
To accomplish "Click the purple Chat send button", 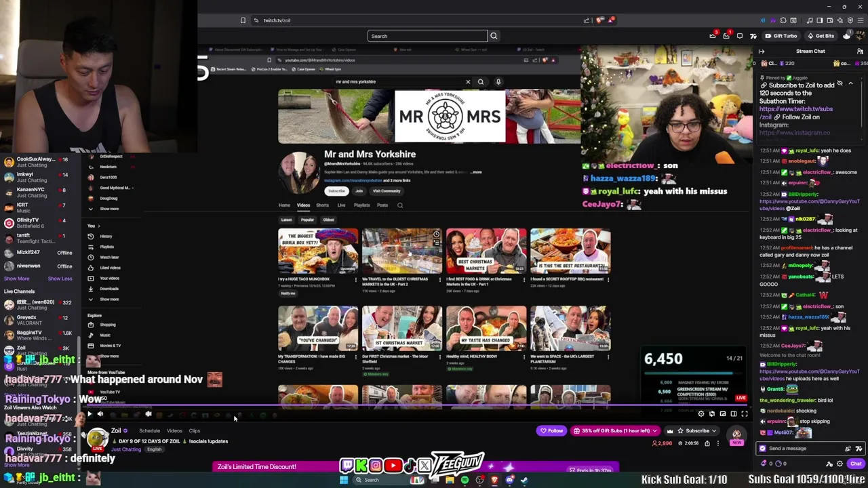I will pos(856,464).
